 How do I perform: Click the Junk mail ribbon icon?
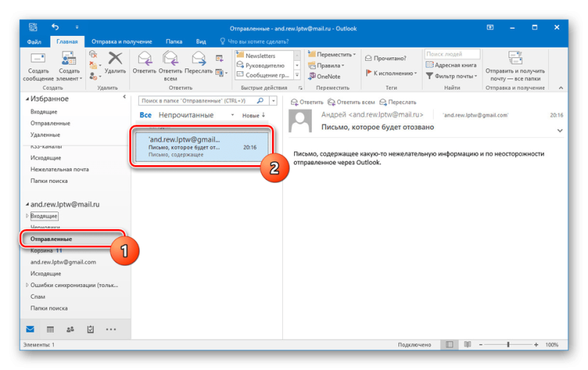pos(93,76)
